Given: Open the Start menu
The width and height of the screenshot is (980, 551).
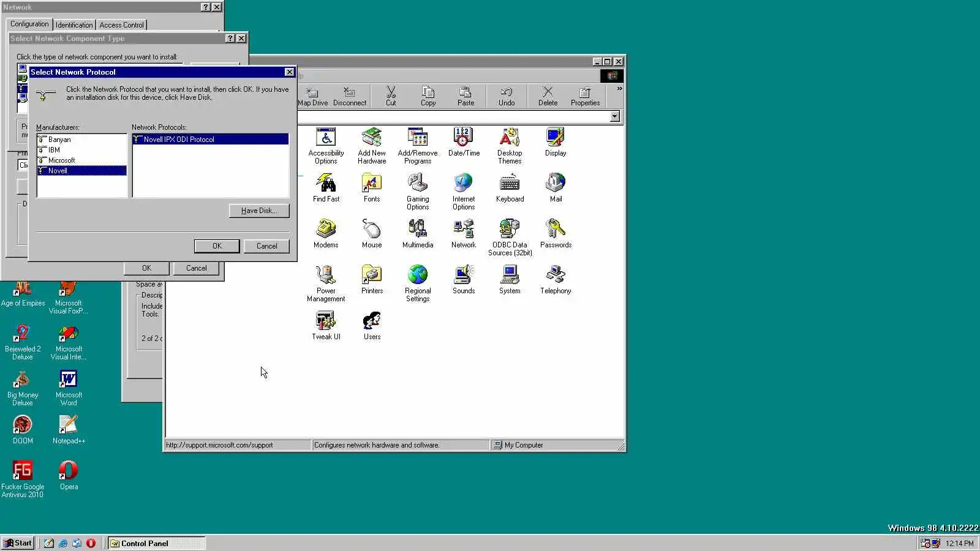Looking at the screenshot, I should point(18,543).
